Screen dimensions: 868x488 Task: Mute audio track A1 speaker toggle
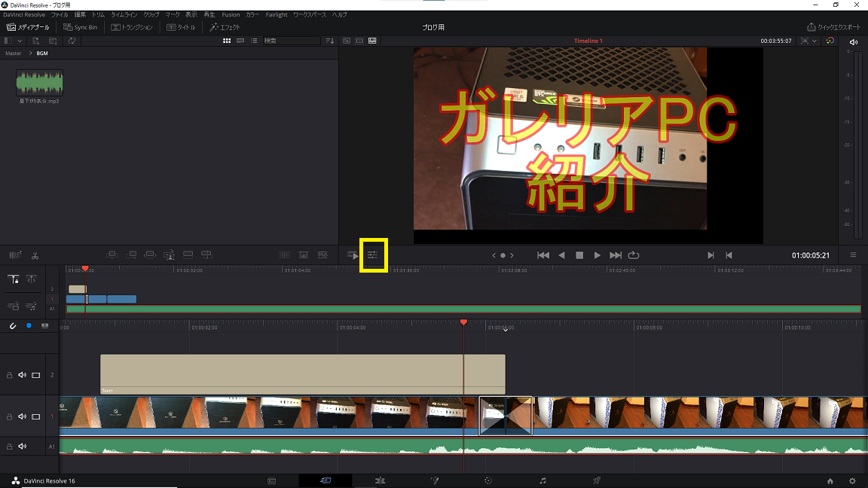pyautogui.click(x=21, y=446)
